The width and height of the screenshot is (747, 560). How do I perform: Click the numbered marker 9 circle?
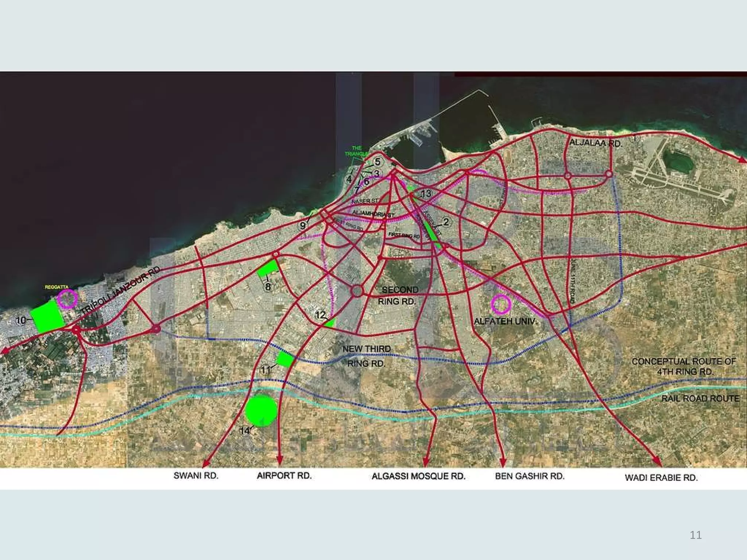click(303, 226)
